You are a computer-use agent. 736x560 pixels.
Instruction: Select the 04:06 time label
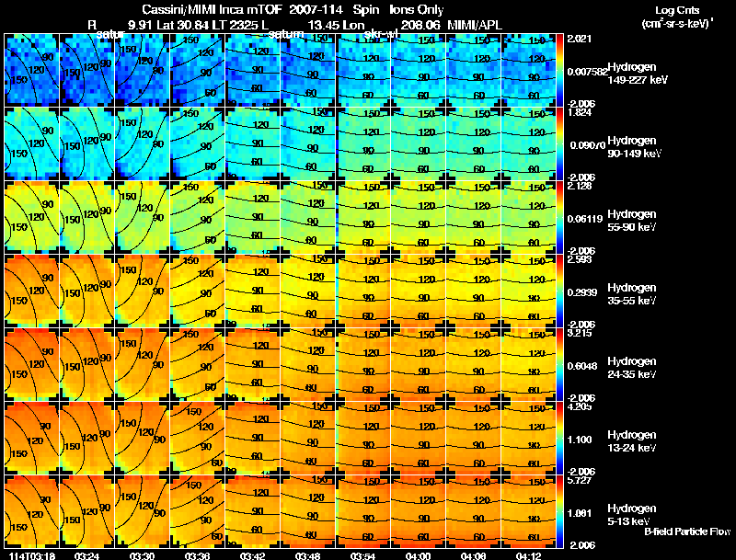click(x=473, y=556)
